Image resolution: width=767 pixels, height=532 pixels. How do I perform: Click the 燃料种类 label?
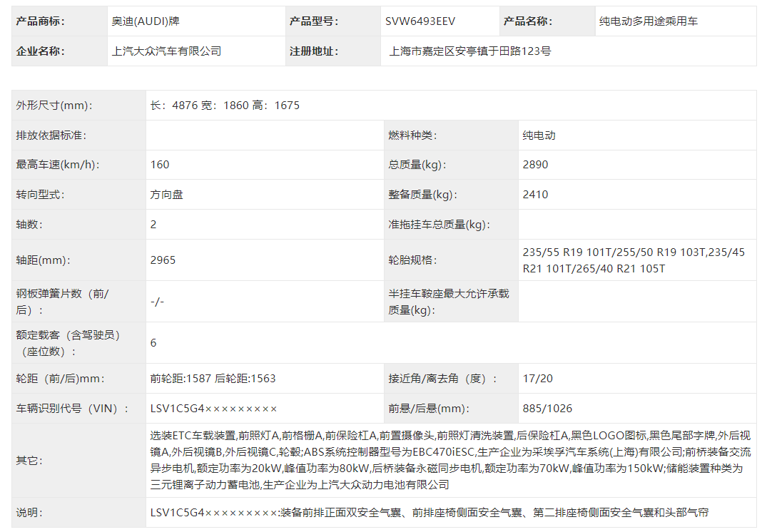pos(412,135)
